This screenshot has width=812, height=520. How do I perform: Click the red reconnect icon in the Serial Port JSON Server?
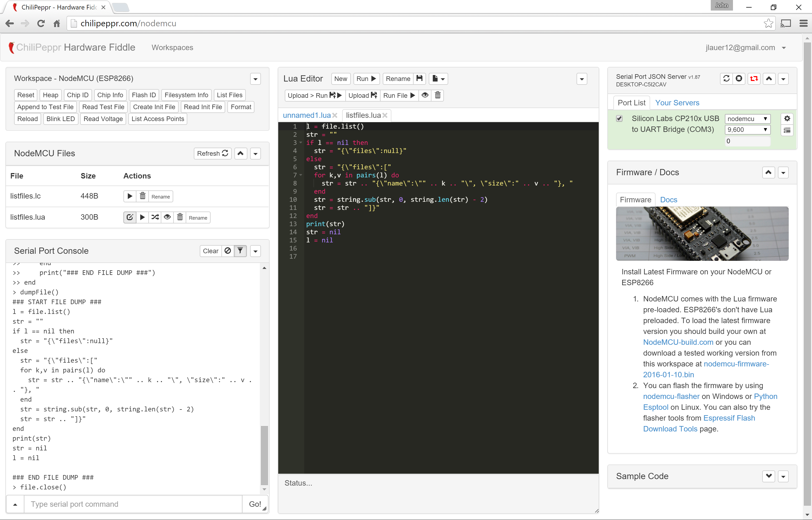(x=754, y=79)
